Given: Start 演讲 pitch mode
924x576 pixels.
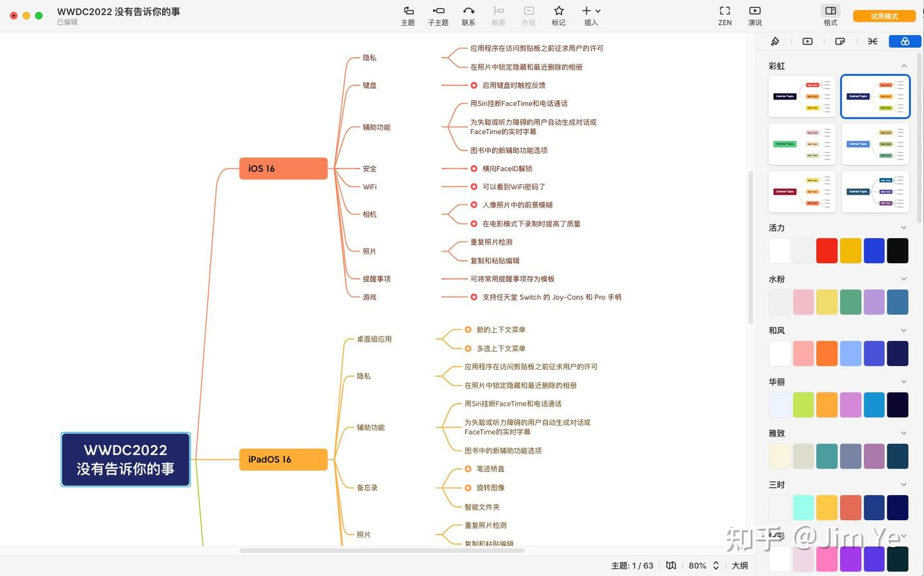Looking at the screenshot, I should click(x=755, y=15).
